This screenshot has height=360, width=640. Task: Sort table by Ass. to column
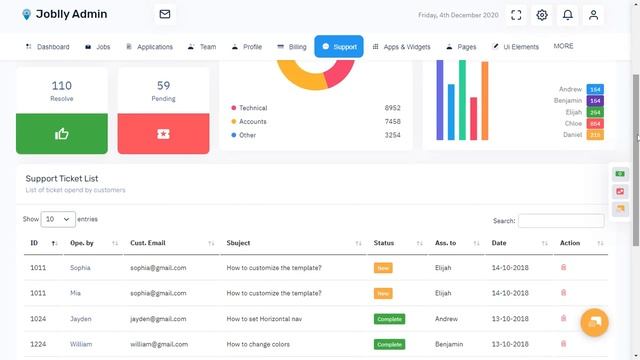[456, 243]
